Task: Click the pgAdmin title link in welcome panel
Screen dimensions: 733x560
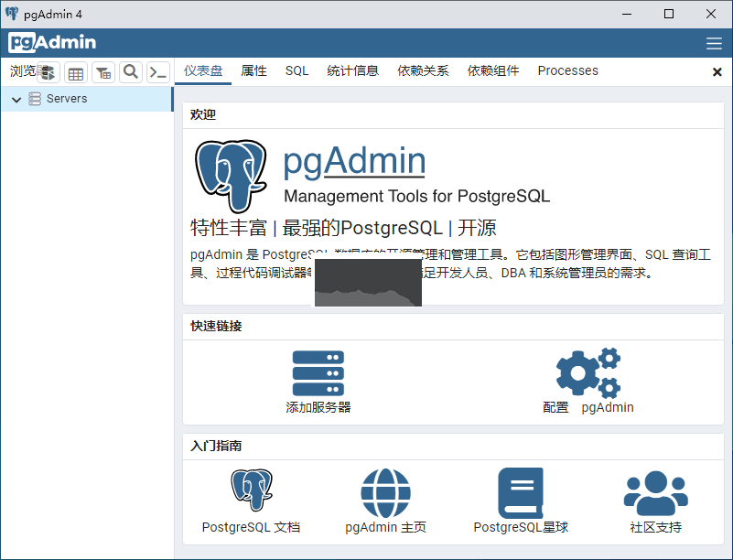Action: point(354,161)
